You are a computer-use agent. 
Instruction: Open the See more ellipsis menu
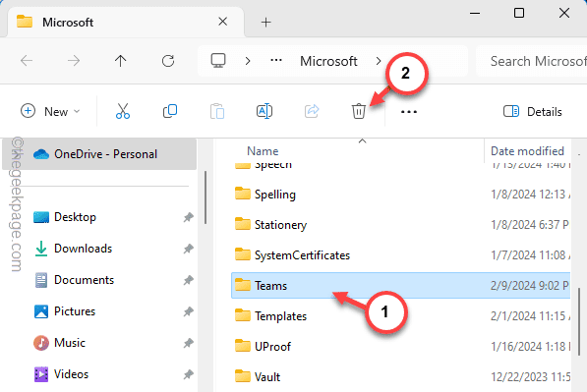(x=409, y=111)
